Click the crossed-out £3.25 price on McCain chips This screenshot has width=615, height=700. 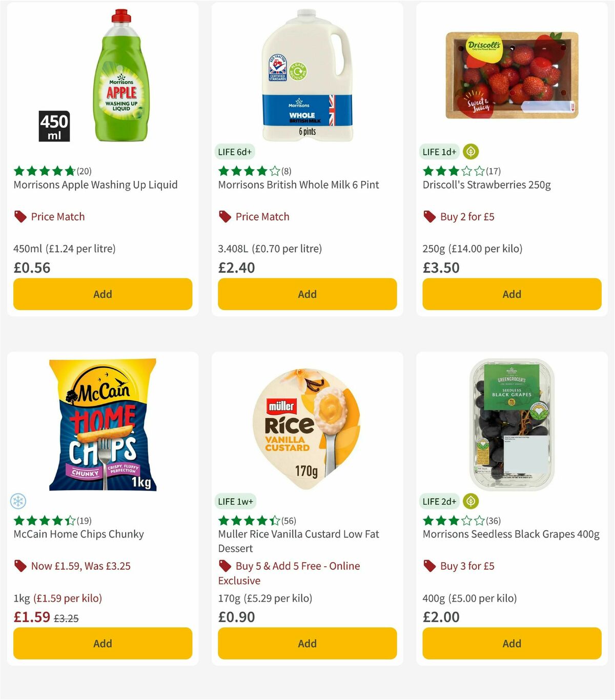(67, 618)
